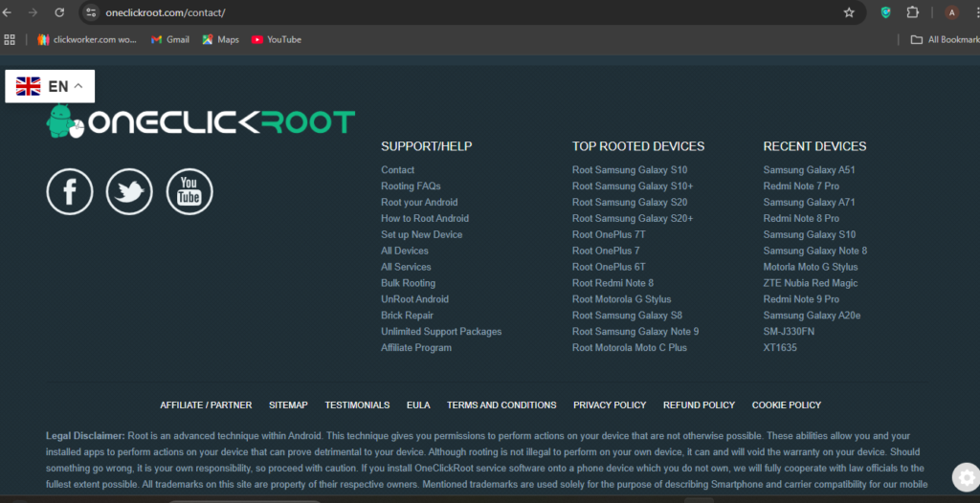The height and width of the screenshot is (503, 980).
Task: Click the site information icon in address bar
Action: [91, 12]
